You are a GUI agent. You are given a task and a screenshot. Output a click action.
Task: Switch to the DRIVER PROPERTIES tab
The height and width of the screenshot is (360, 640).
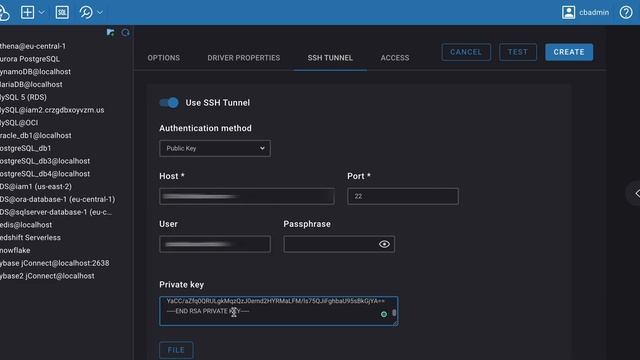[244, 58]
